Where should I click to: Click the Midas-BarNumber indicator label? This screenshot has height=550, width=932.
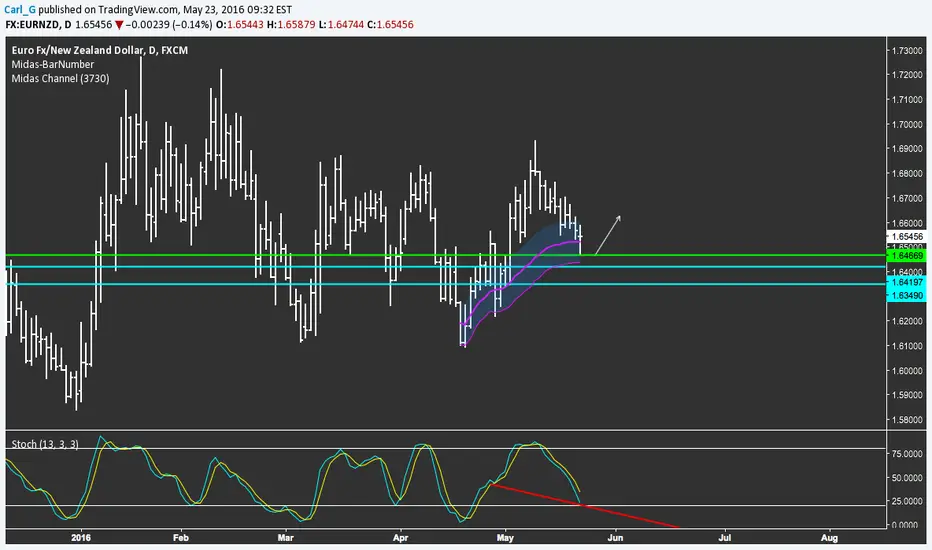point(52,64)
